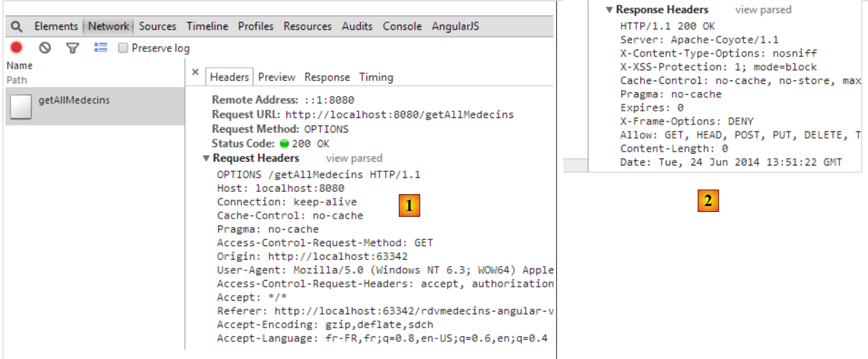Viewport: 868px width, 359px height.
Task: Click the red record network log button
Action: point(17,48)
